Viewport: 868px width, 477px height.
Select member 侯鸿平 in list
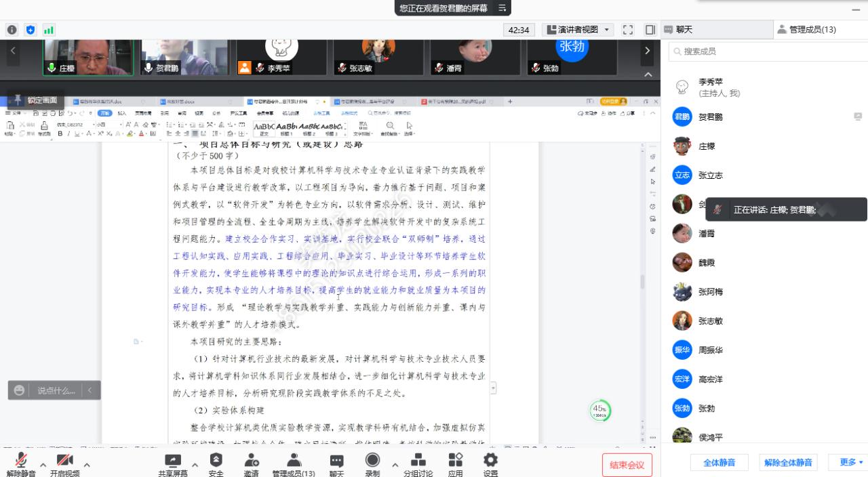coord(764,436)
